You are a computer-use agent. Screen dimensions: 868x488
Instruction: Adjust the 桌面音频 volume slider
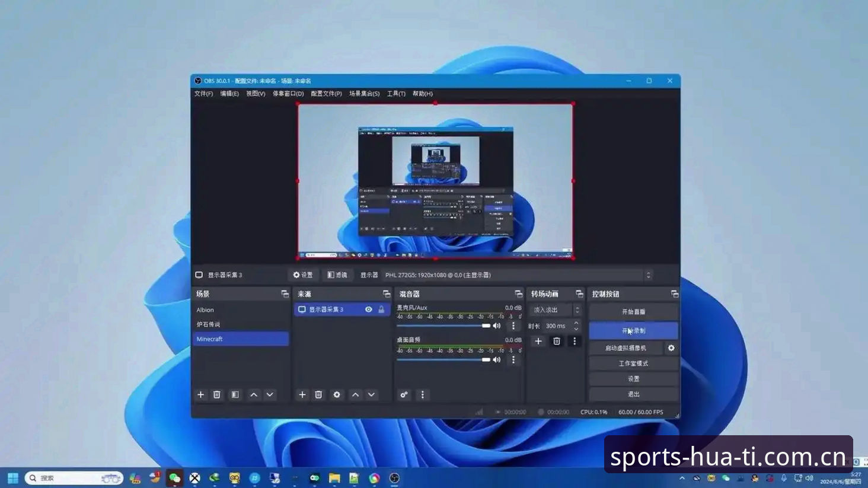443,359
